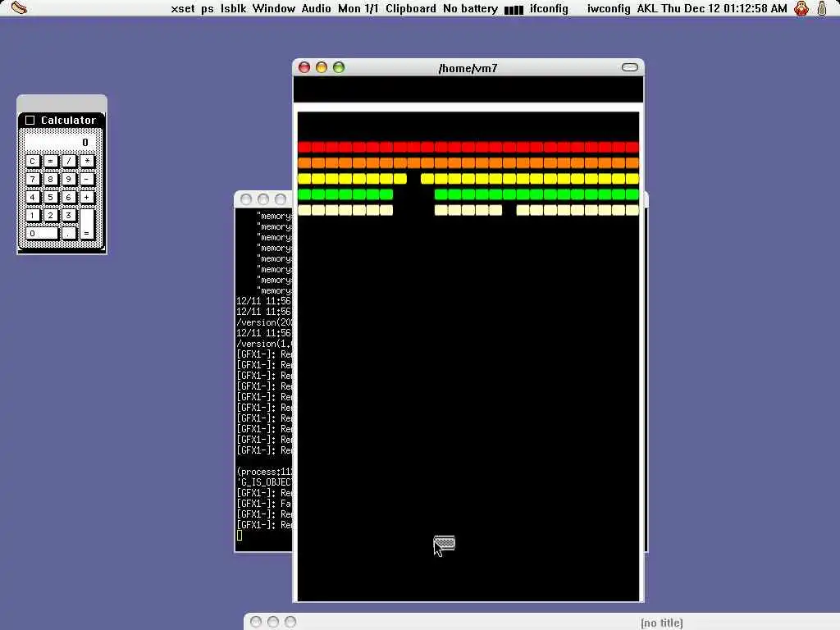Minimize /home/vm7 window with yellow button
This screenshot has width=840, height=630.
pos(322,67)
